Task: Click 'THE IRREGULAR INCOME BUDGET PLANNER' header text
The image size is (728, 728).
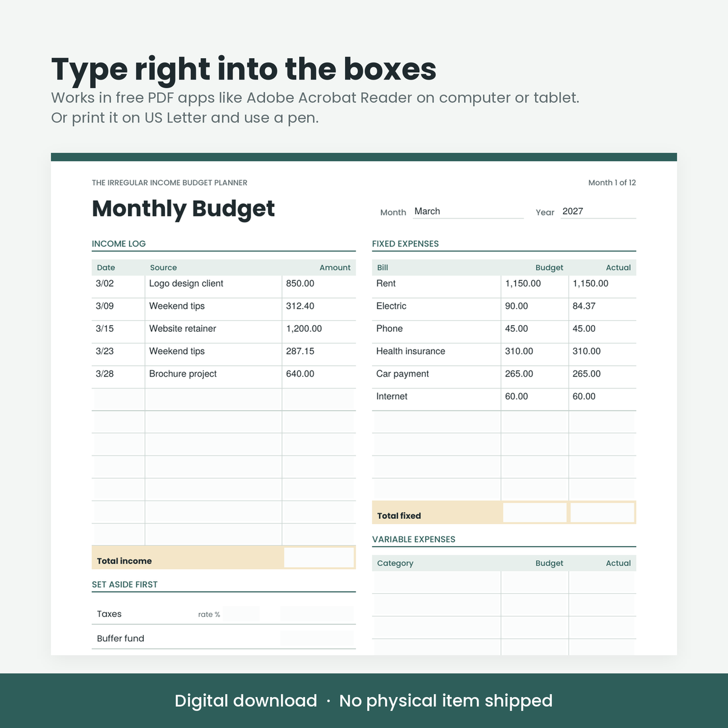Action: pyautogui.click(x=170, y=183)
